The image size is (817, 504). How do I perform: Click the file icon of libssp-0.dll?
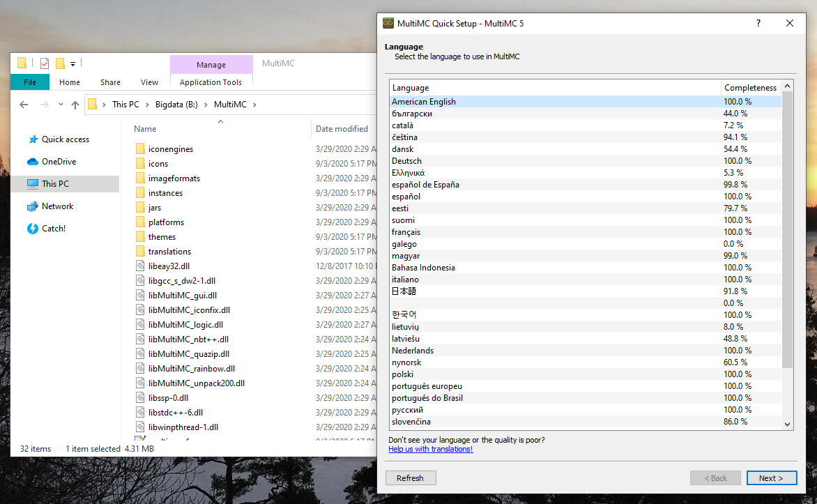pyautogui.click(x=140, y=397)
